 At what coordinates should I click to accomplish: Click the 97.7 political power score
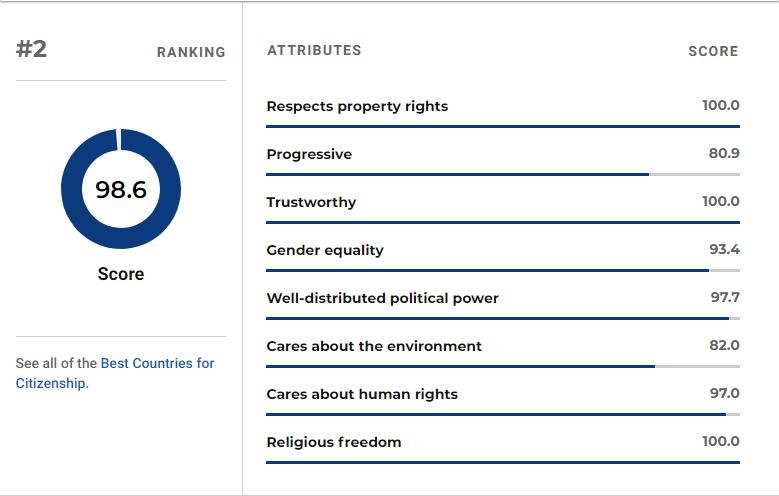(725, 297)
